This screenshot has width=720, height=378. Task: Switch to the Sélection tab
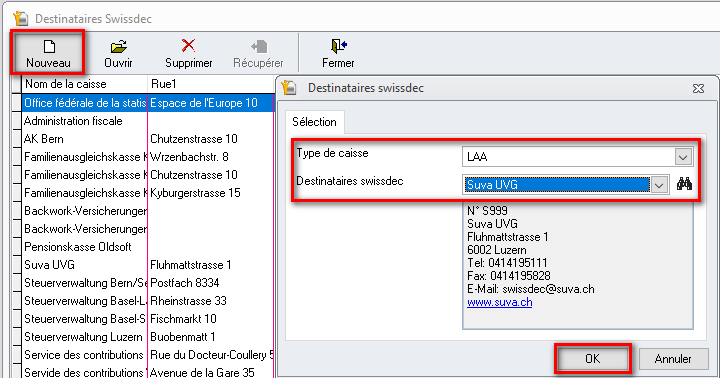[x=315, y=122]
